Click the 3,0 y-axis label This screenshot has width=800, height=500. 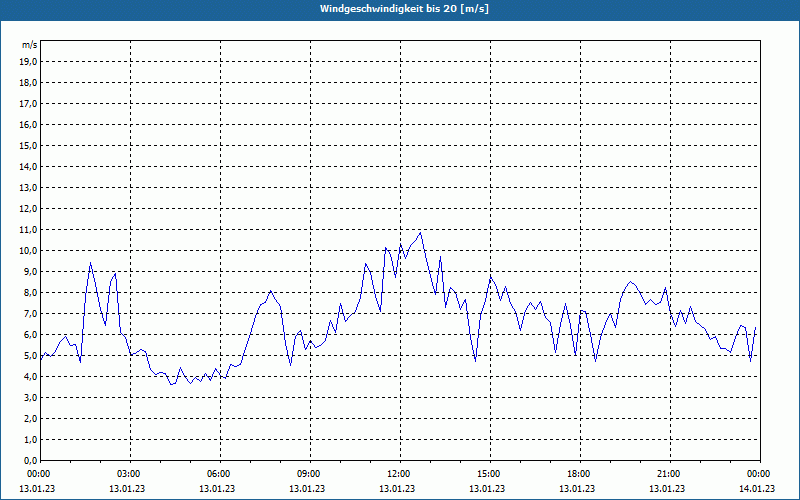[30, 397]
